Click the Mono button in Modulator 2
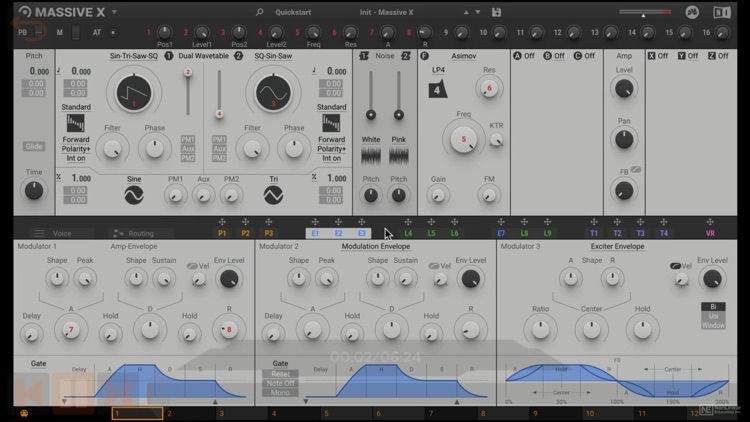This screenshot has height=422, width=750. click(x=280, y=393)
